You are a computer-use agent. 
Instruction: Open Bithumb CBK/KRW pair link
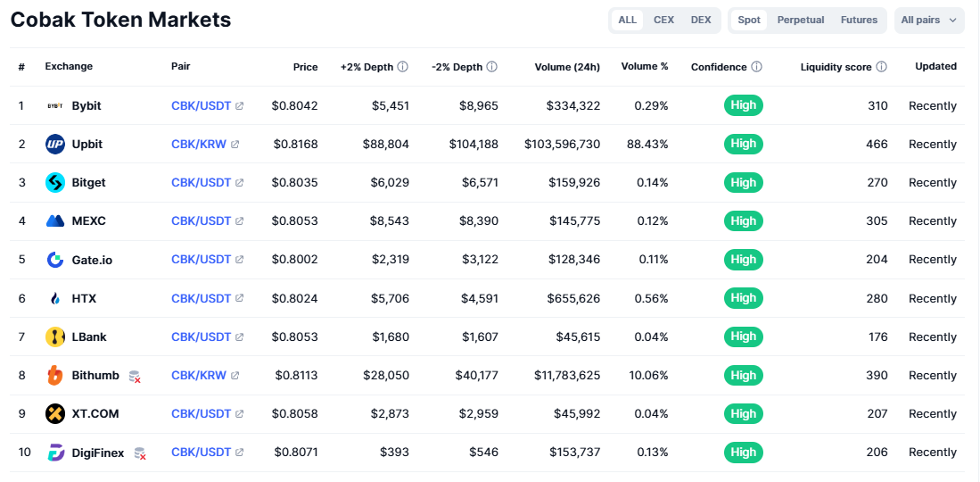(199, 376)
